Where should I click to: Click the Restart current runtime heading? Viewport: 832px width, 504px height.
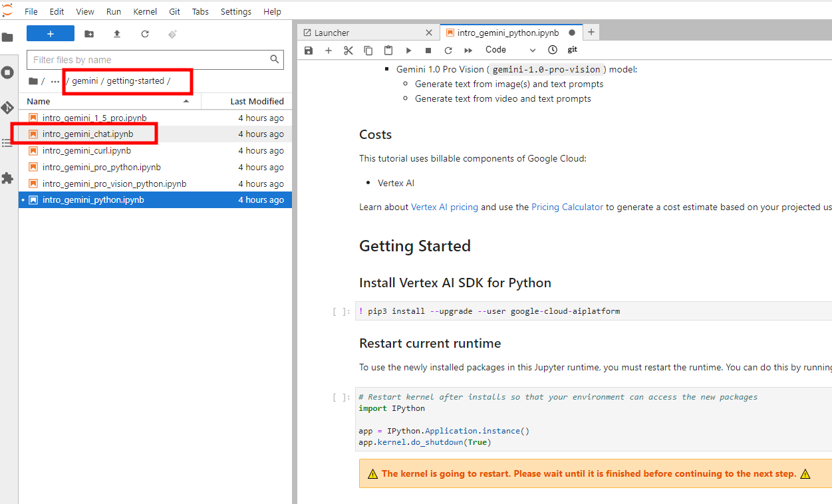click(430, 344)
